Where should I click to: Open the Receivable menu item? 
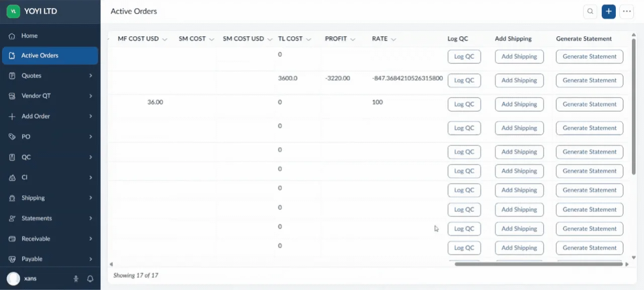(50, 239)
